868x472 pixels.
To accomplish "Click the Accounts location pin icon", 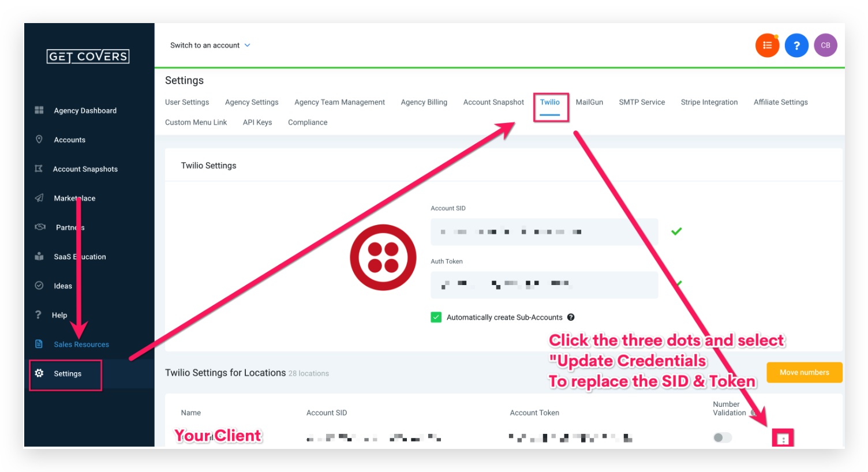I will tap(39, 139).
